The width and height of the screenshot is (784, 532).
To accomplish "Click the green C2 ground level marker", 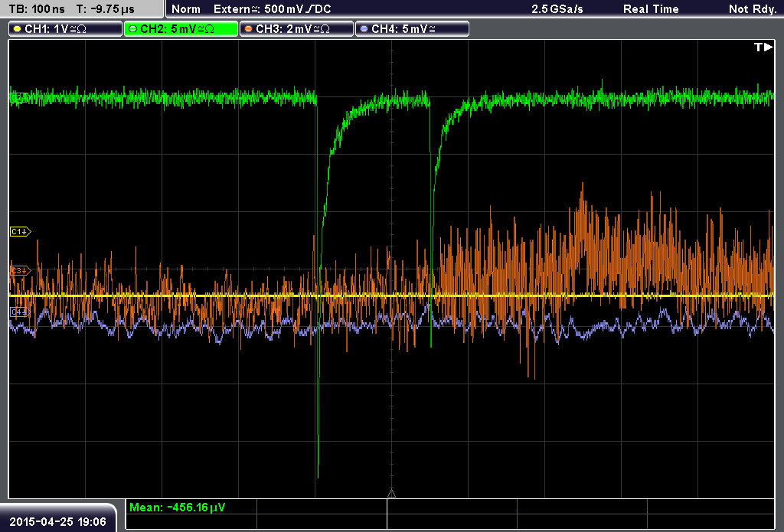I will click(19, 98).
